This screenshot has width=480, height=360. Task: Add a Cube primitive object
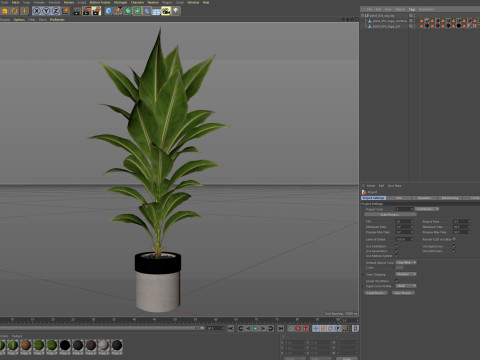click(x=109, y=11)
